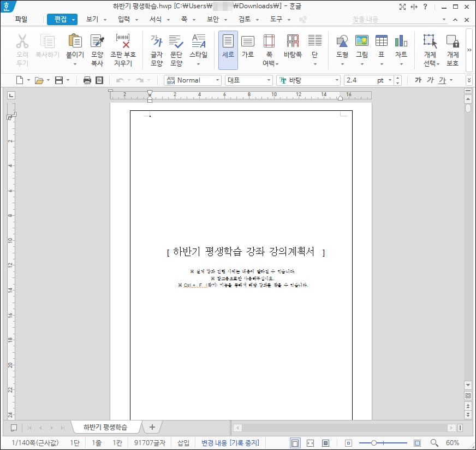Expand the Table (표) dropdown arrow
The width and height of the screenshot is (476, 450).
pyautogui.click(x=381, y=64)
